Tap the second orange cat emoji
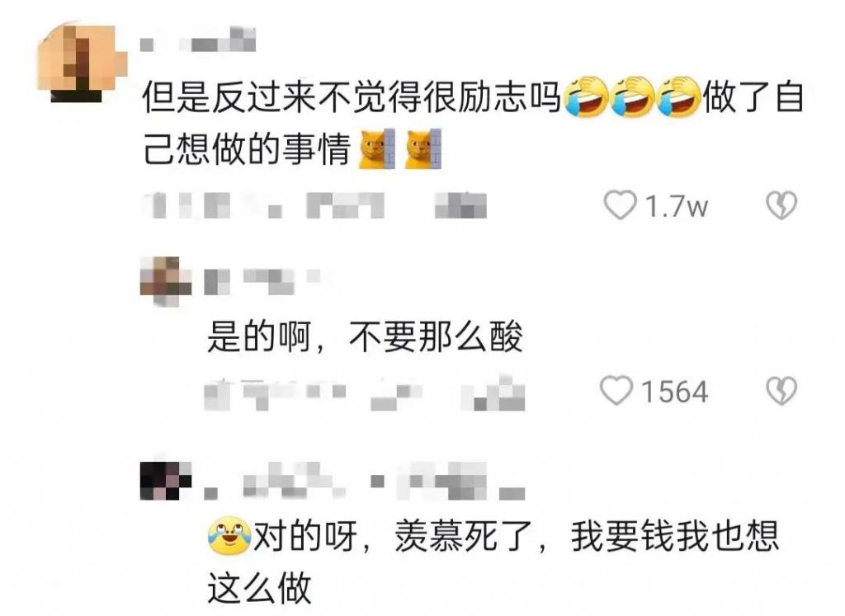This screenshot has height=616, width=845. click(x=423, y=148)
